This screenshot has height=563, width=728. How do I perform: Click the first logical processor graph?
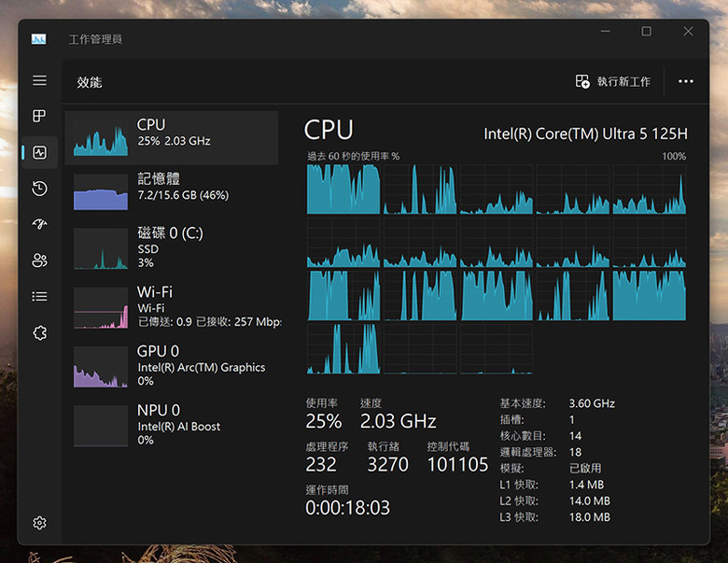pyautogui.click(x=343, y=189)
